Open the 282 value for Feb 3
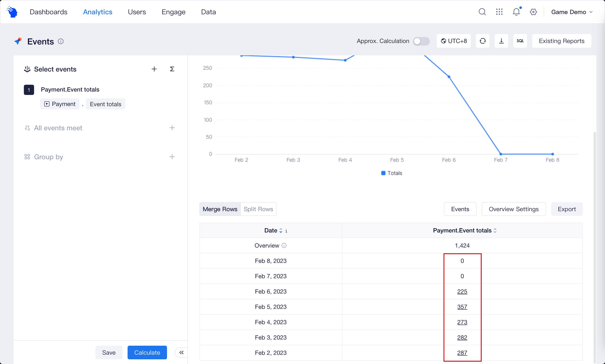 [462, 338]
